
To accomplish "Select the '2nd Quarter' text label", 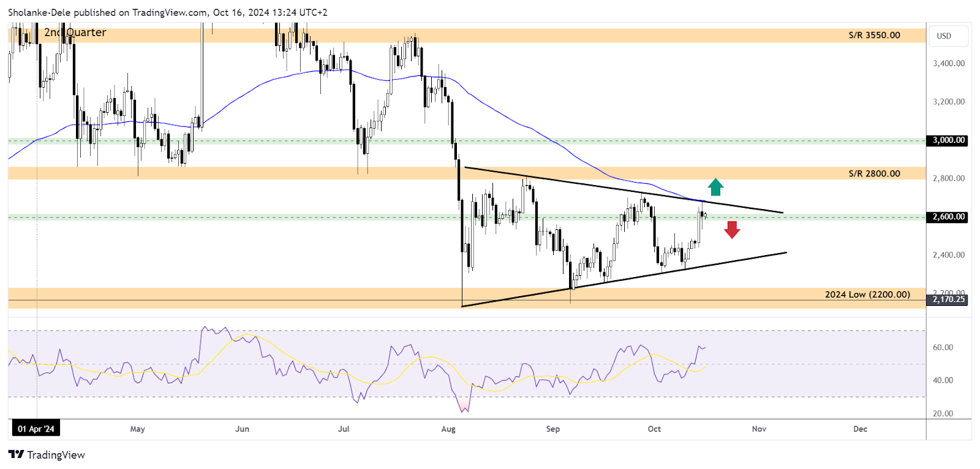I will pos(75,32).
